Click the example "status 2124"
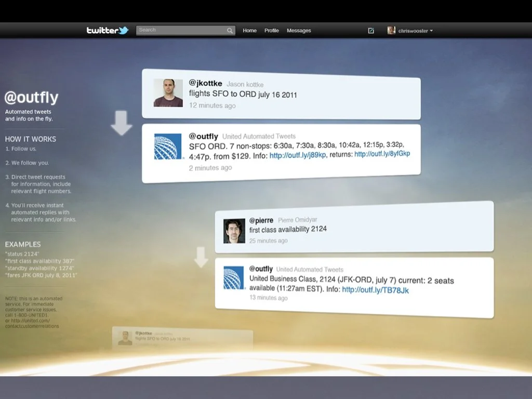This screenshot has height=399, width=532. pyautogui.click(x=22, y=254)
